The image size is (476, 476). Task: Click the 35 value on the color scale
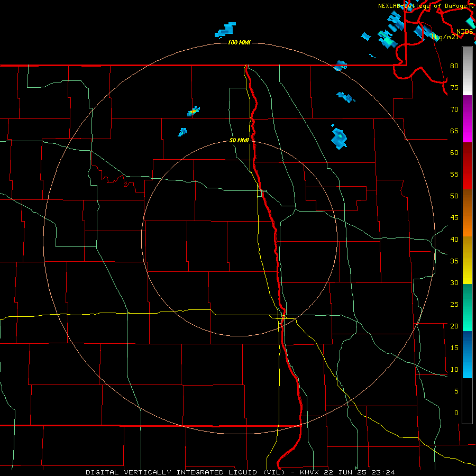(454, 261)
